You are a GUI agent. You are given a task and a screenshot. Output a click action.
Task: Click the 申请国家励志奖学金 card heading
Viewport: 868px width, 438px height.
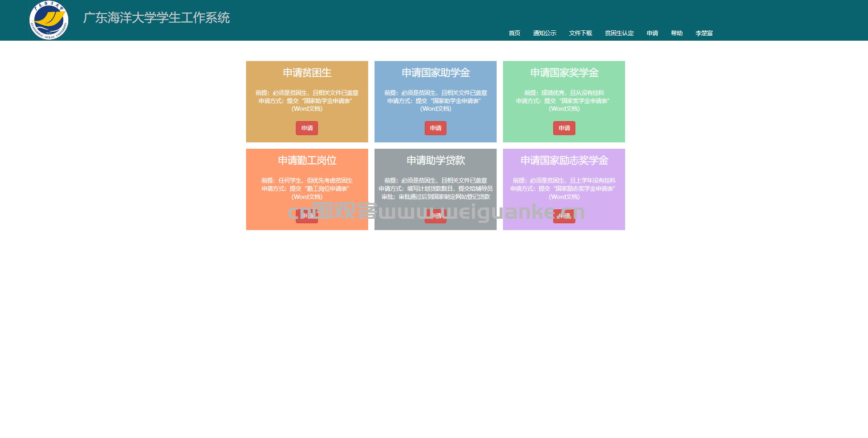[564, 160]
